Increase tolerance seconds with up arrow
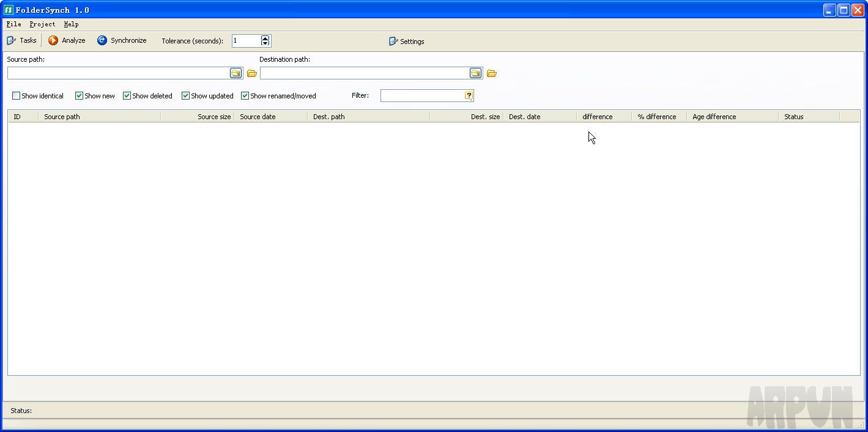Viewport: 868px width, 432px height. (265, 38)
